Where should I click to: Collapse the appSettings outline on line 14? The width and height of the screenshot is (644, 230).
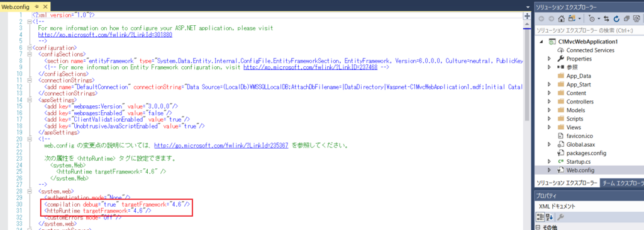tap(29, 100)
